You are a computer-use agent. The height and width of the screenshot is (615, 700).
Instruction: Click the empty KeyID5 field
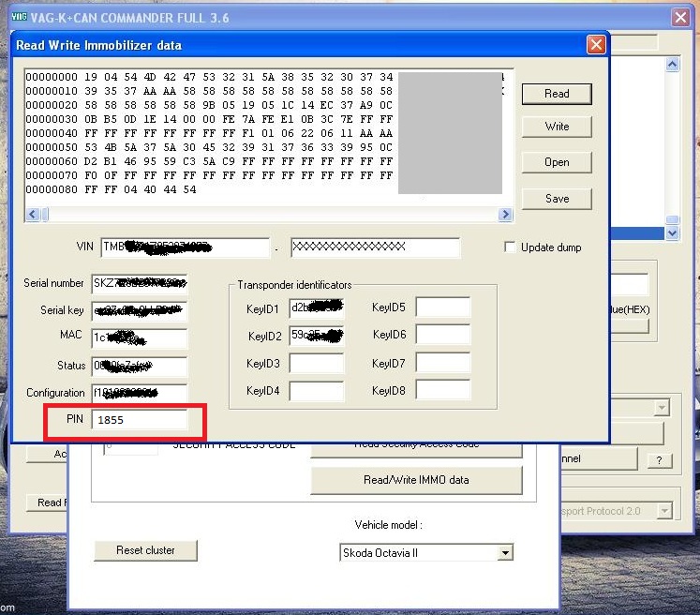[x=442, y=307]
